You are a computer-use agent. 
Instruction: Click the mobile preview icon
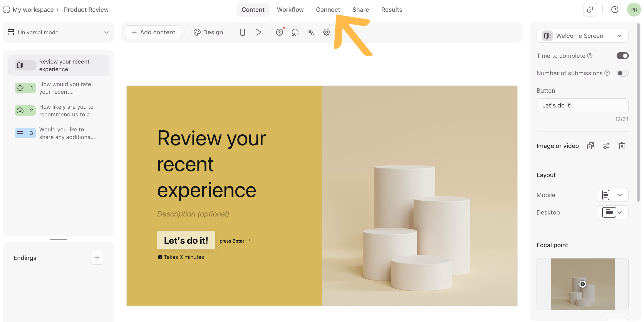[242, 32]
